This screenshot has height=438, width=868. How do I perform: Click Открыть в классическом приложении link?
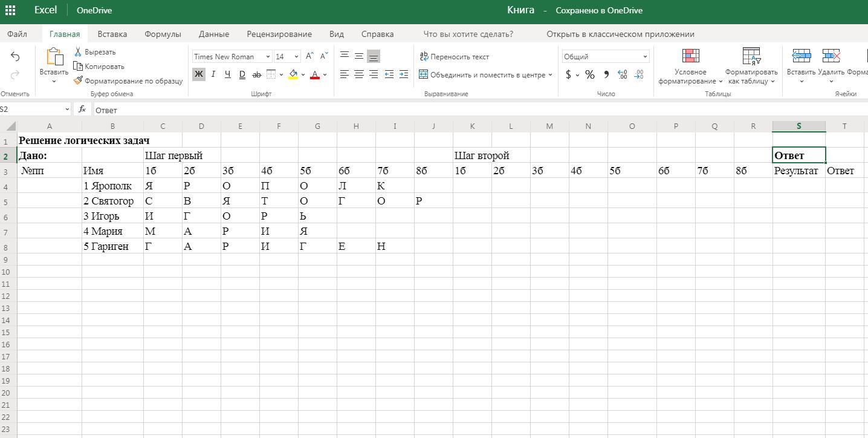tap(620, 34)
